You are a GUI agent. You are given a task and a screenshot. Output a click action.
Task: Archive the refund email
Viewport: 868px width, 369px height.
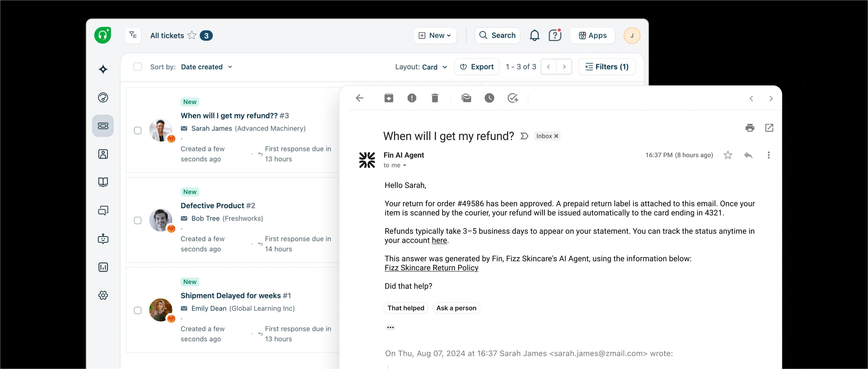pos(389,98)
